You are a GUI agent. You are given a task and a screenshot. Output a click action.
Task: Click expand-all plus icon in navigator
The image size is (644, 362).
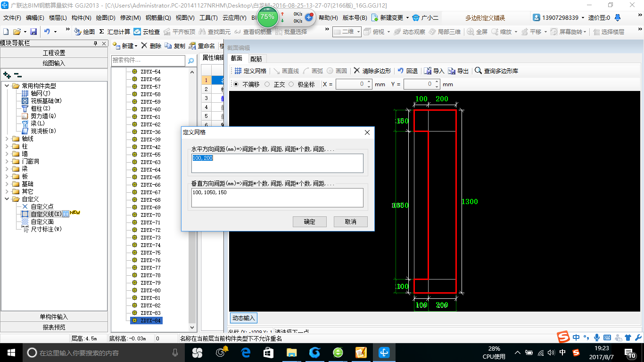7,75
